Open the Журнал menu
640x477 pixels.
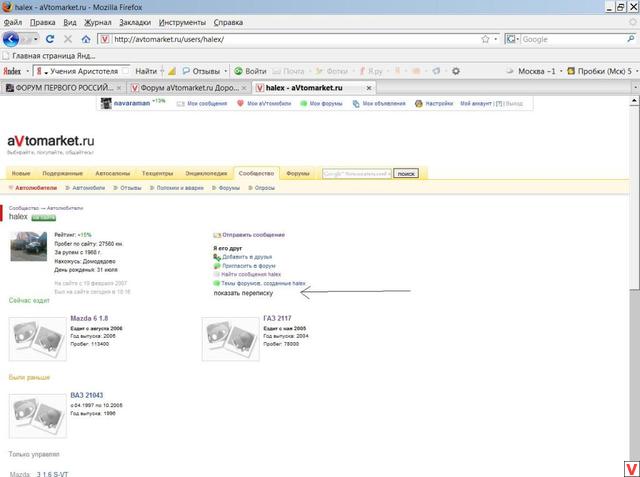tap(98, 22)
